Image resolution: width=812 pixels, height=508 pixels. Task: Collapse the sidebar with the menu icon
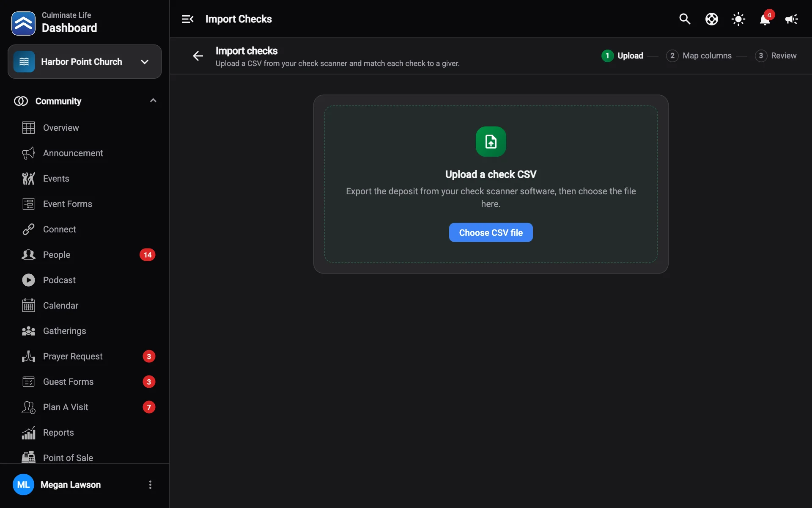[x=187, y=19]
